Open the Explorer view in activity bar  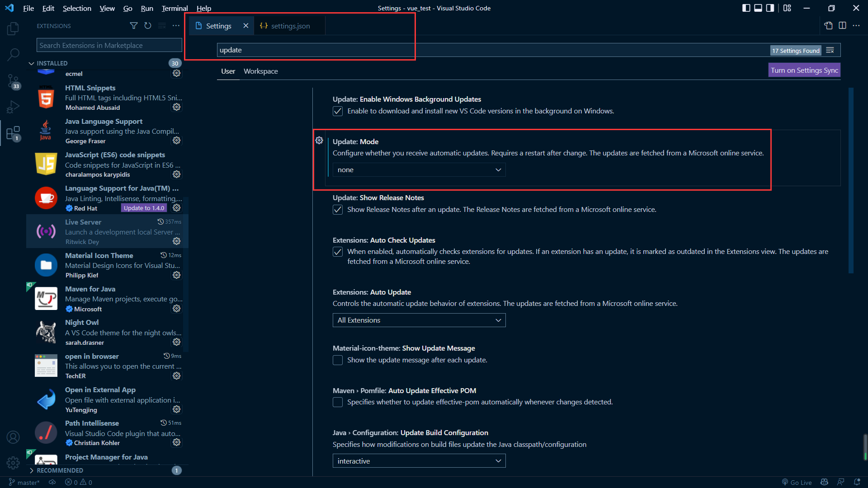(x=13, y=28)
